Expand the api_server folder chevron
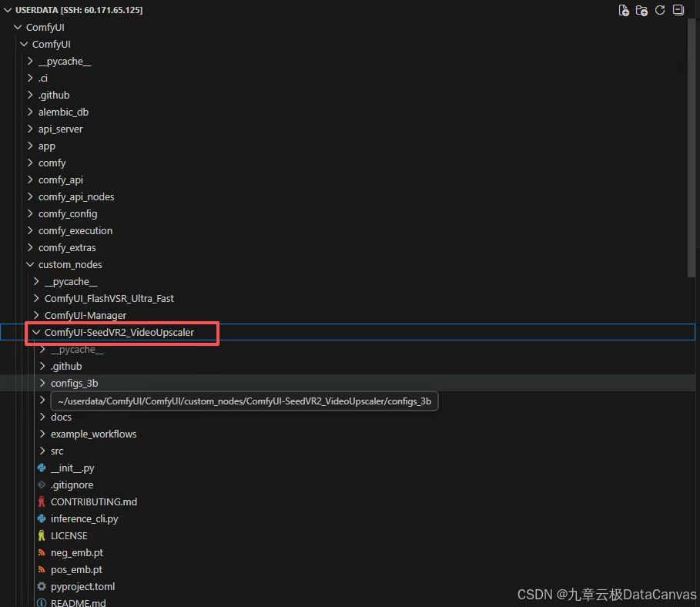Screen dimensions: 700x607 click(x=30, y=129)
